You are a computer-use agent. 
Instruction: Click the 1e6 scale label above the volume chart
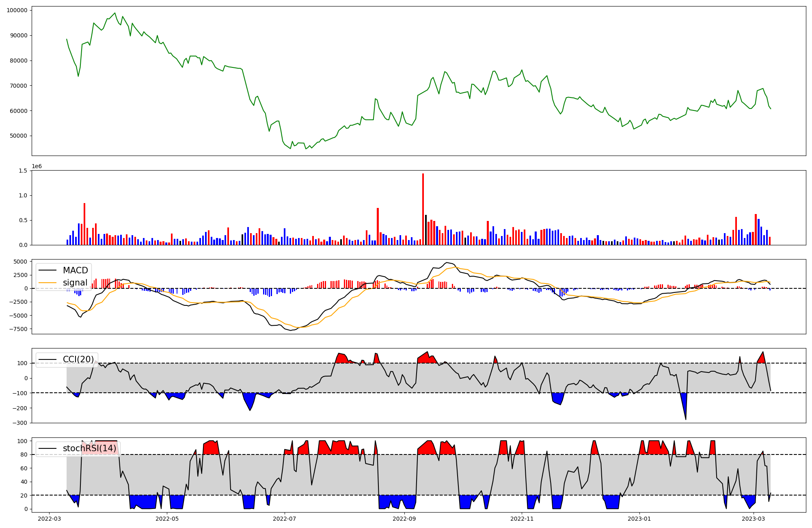[37, 167]
